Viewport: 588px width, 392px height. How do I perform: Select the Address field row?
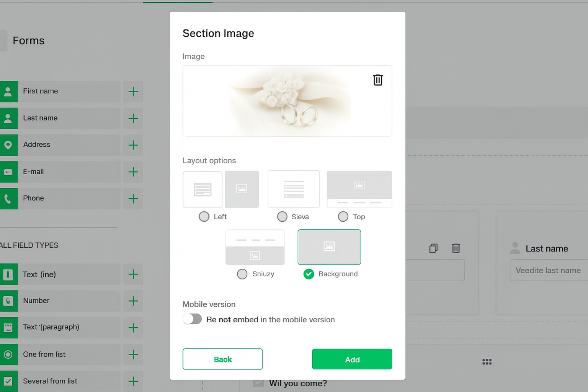coord(60,145)
